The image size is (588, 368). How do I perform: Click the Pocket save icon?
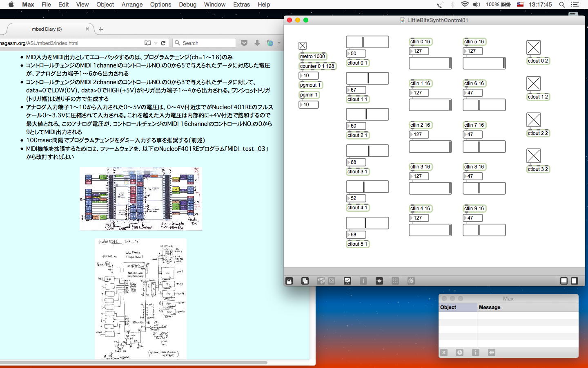point(244,43)
